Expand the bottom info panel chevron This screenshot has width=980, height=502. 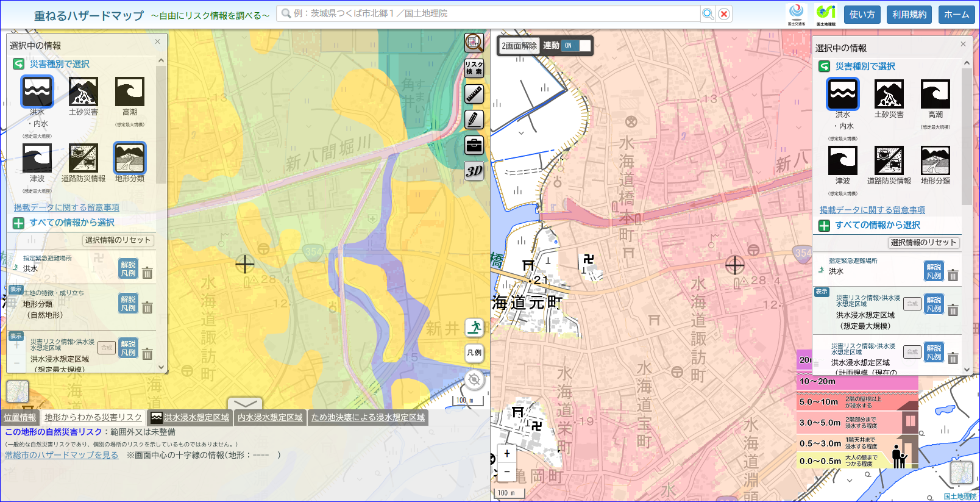[x=245, y=404]
